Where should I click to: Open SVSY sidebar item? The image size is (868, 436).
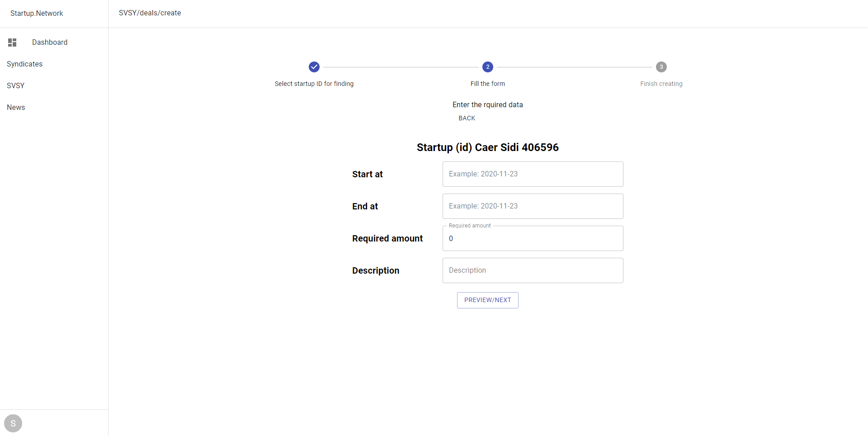pos(16,86)
